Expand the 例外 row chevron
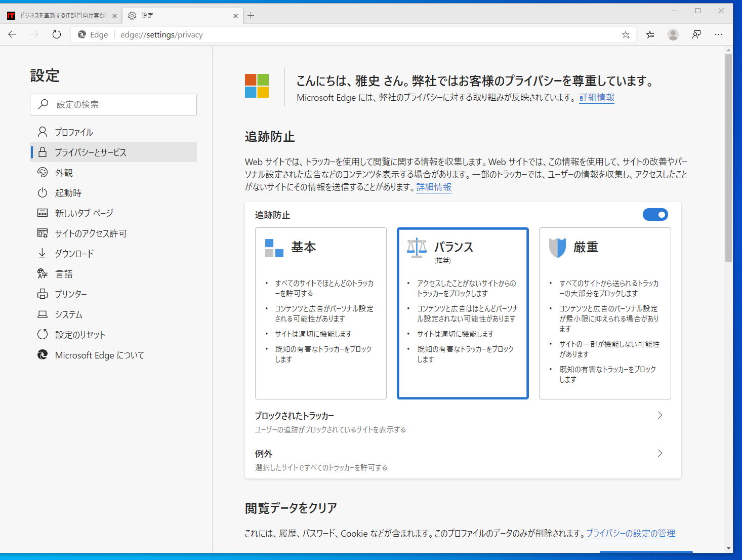This screenshot has width=742, height=560. 660,453
